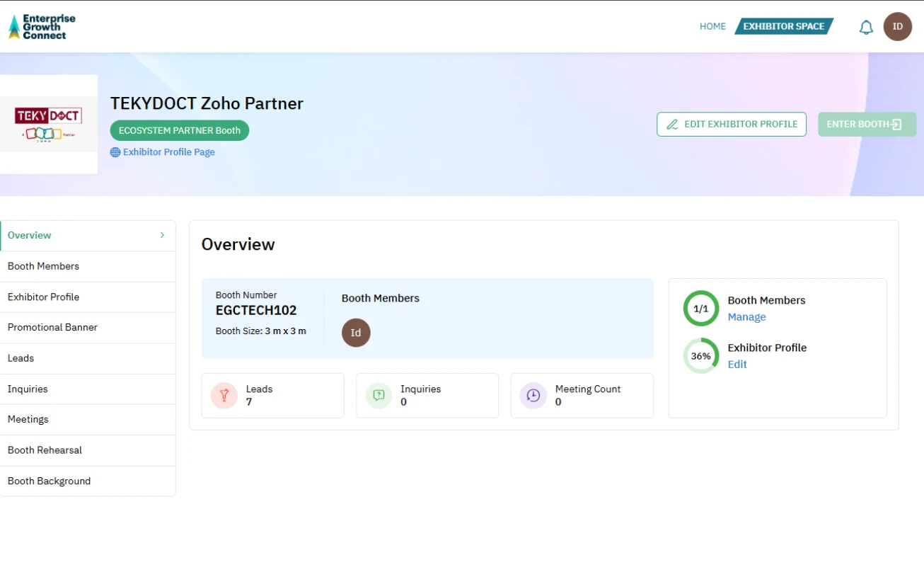Click the Inquiries question bubble icon

[x=379, y=396]
